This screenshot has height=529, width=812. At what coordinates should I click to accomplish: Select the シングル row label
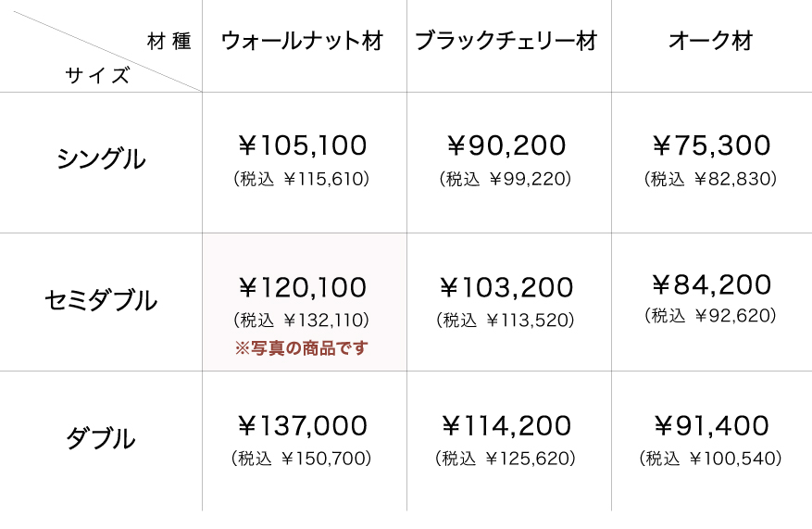tap(101, 159)
